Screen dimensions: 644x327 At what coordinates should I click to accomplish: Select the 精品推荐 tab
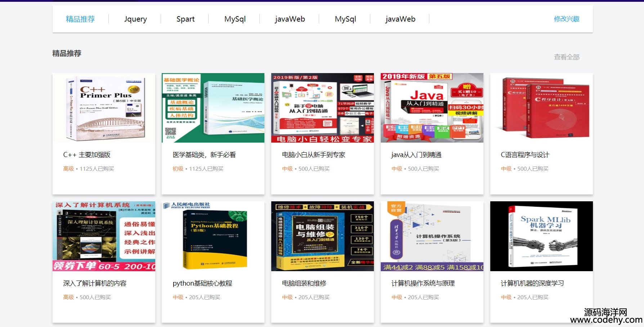(x=80, y=19)
